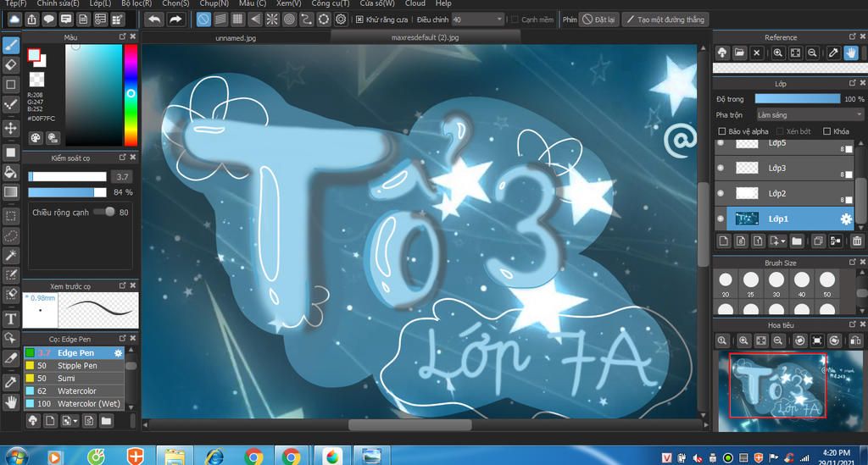The image size is (868, 465).
Task: Enable the radial snap guide
Action: tap(272, 19)
